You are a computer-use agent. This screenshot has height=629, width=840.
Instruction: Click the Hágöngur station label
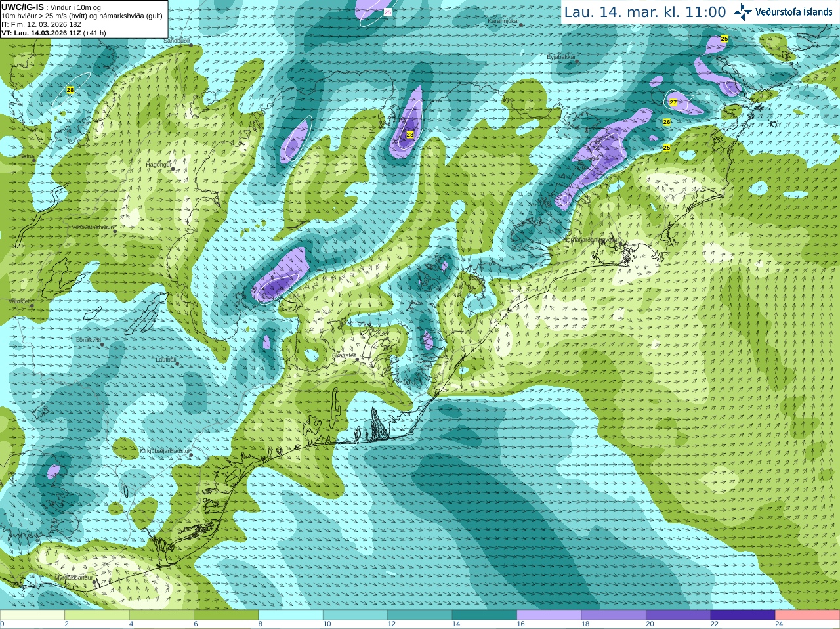[158, 165]
